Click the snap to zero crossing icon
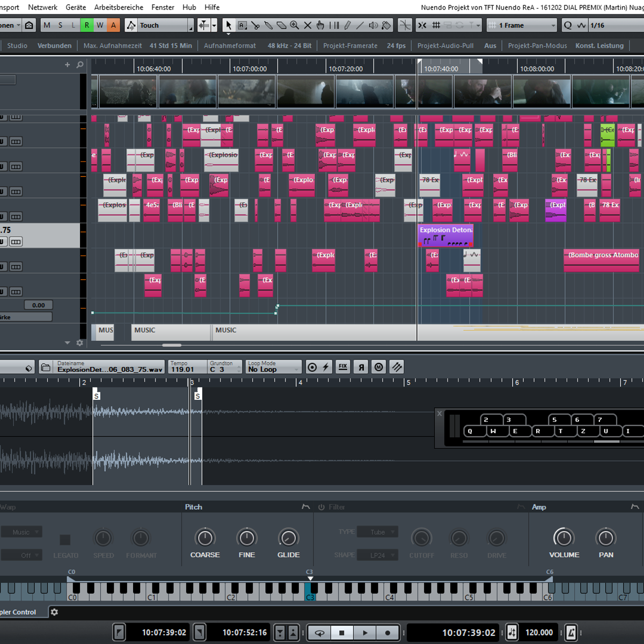Image resolution: width=644 pixels, height=644 pixels. [405, 25]
